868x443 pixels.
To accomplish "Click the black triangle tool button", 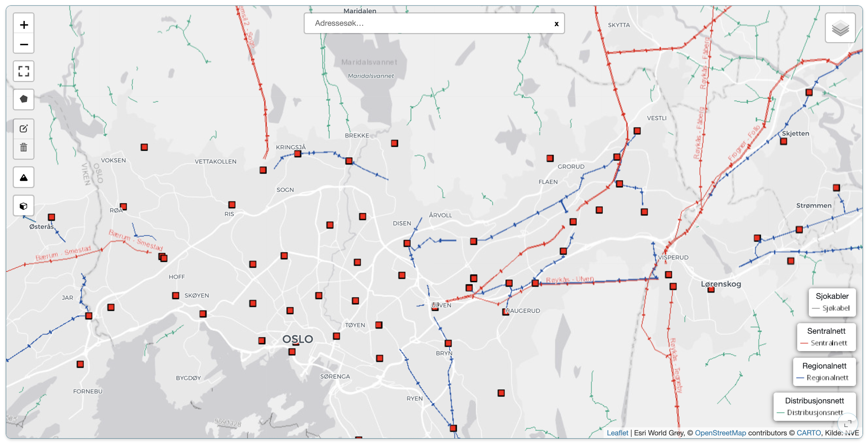I will pyautogui.click(x=24, y=178).
